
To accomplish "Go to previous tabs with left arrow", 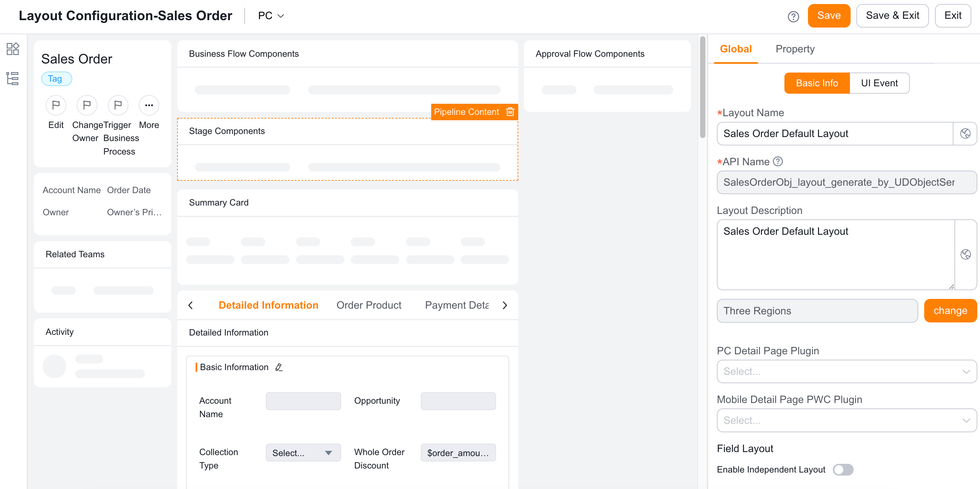I will (x=191, y=305).
